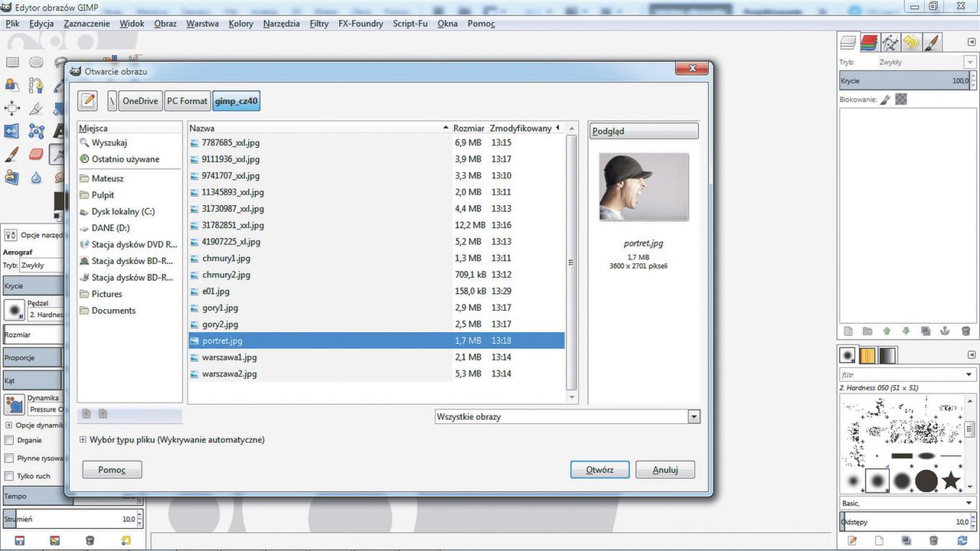Screen dimensions: 980x551
Task: Click the lower layer arrow icon
Action: click(x=906, y=331)
